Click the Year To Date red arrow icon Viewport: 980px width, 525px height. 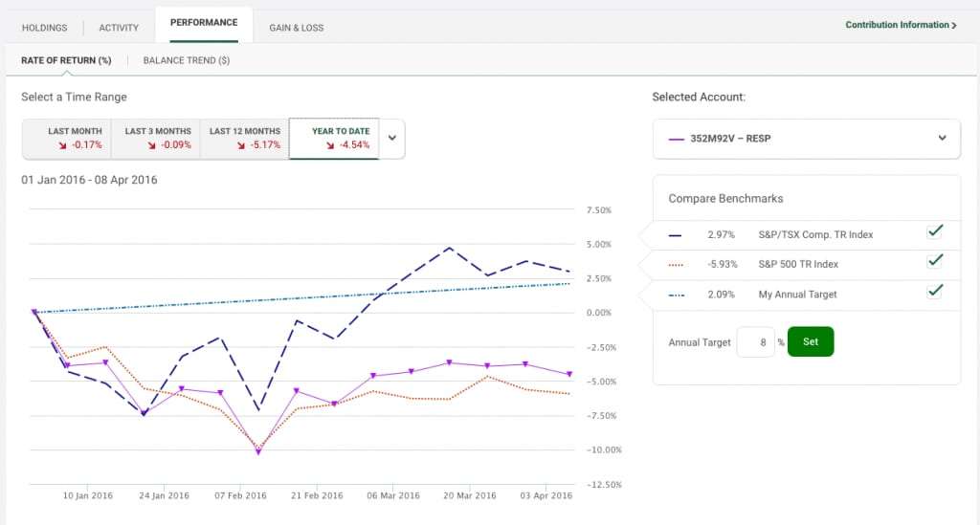[x=330, y=145]
